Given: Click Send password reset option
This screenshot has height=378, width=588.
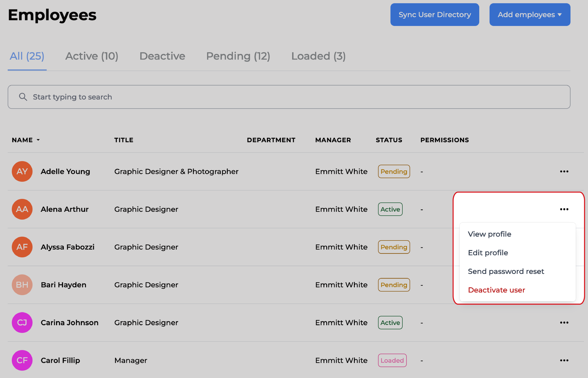Looking at the screenshot, I should pos(506,271).
